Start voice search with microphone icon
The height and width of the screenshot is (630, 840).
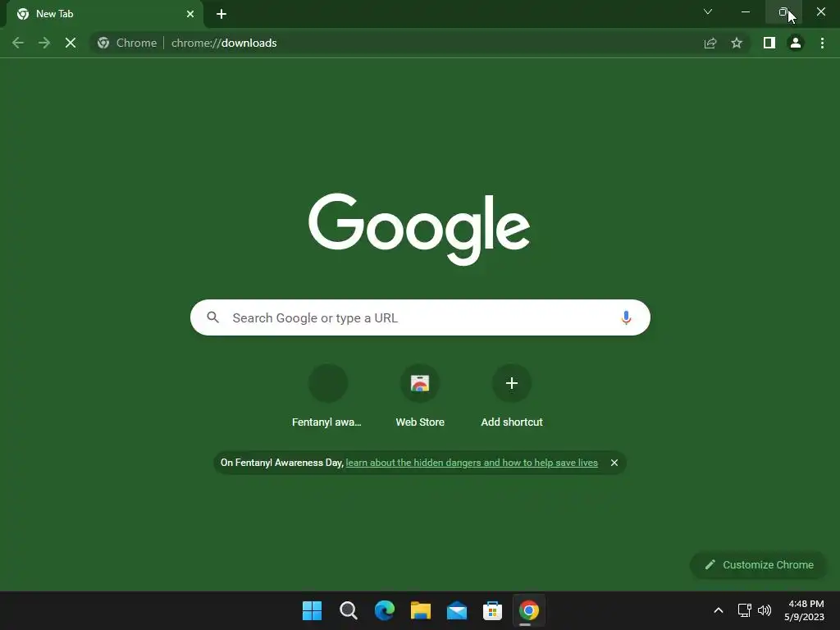(626, 317)
